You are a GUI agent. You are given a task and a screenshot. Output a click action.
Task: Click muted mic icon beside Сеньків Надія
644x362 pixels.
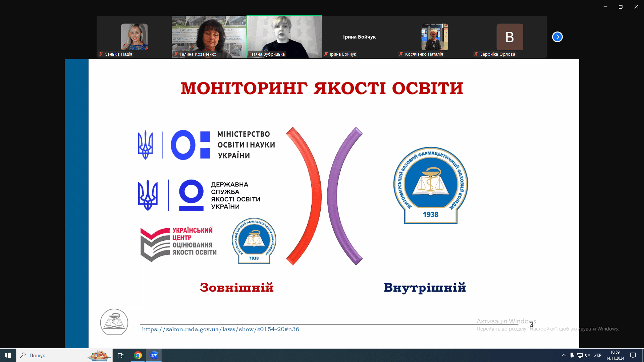[x=101, y=54]
